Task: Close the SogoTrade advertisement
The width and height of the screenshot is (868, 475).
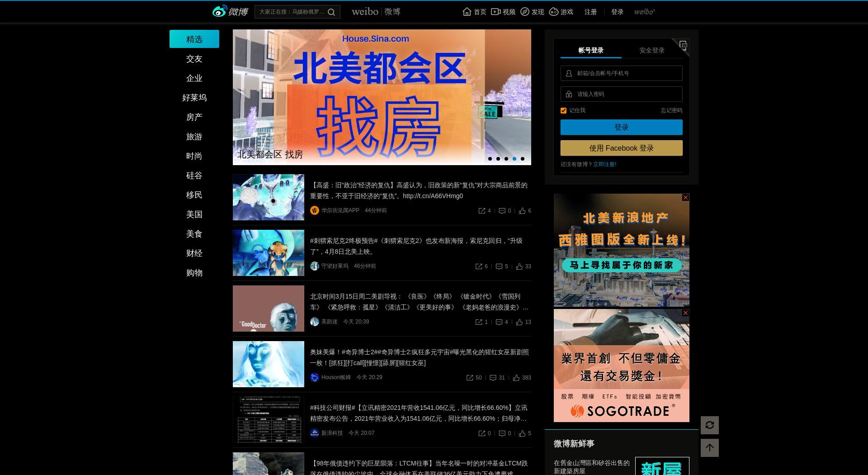Action: pos(685,313)
